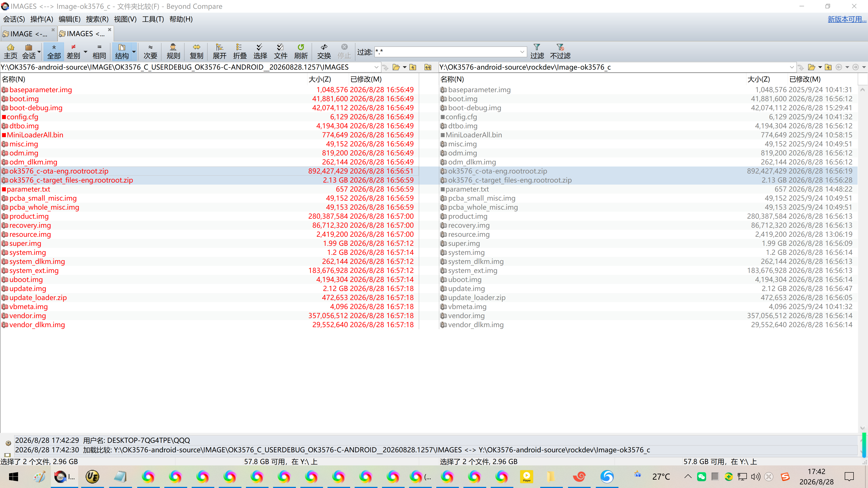The image size is (868, 488).
Task: Go up one level on the right pane
Action: tap(828, 67)
